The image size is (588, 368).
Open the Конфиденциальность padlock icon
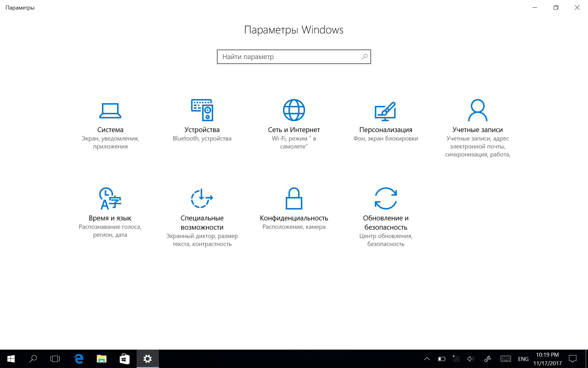(x=294, y=198)
